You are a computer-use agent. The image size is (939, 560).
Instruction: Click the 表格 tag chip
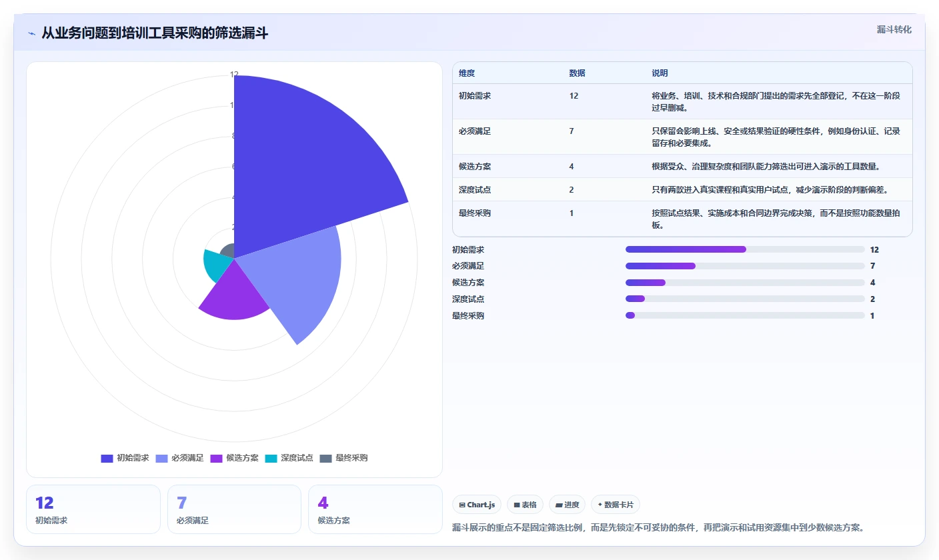click(525, 505)
